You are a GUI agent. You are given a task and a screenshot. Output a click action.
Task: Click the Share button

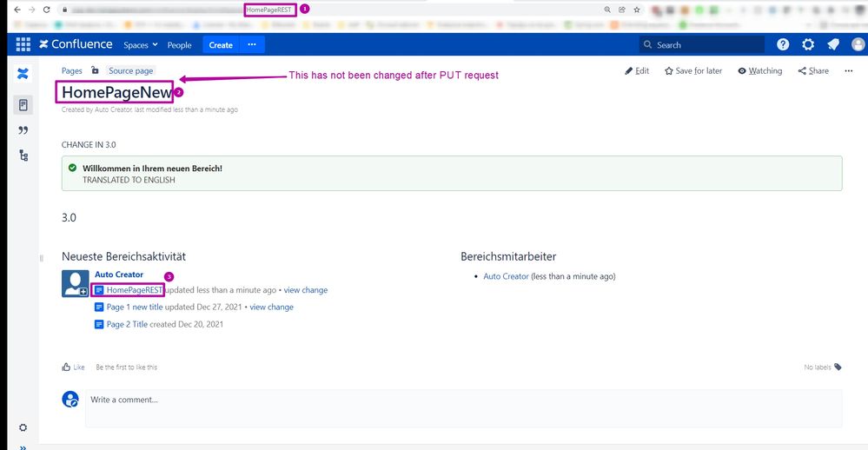click(813, 71)
